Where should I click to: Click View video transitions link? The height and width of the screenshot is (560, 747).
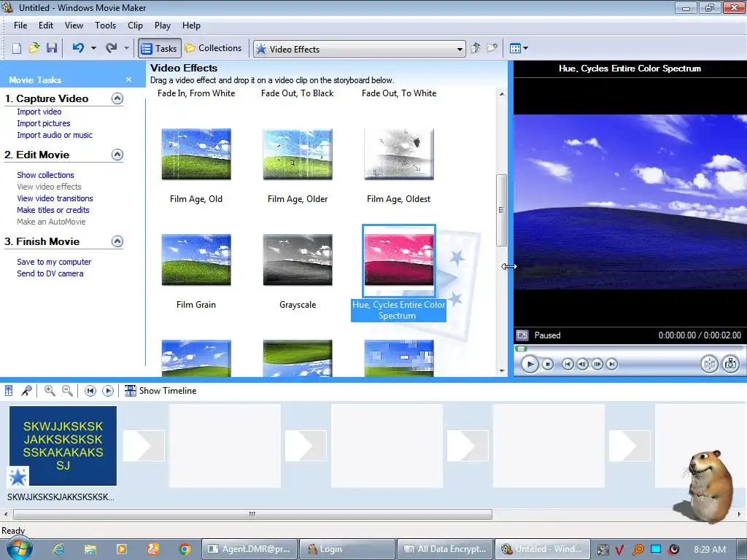(55, 198)
